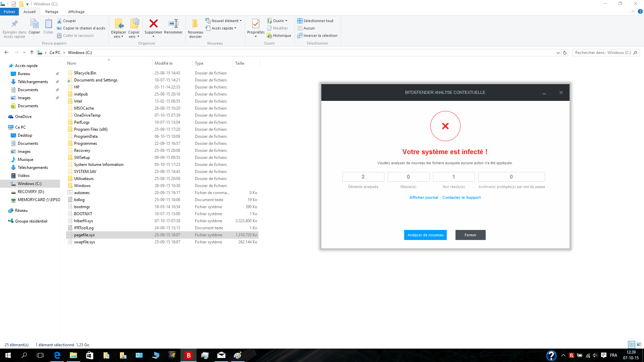
Task: Click Aucun selection option
Action: coord(306,28)
